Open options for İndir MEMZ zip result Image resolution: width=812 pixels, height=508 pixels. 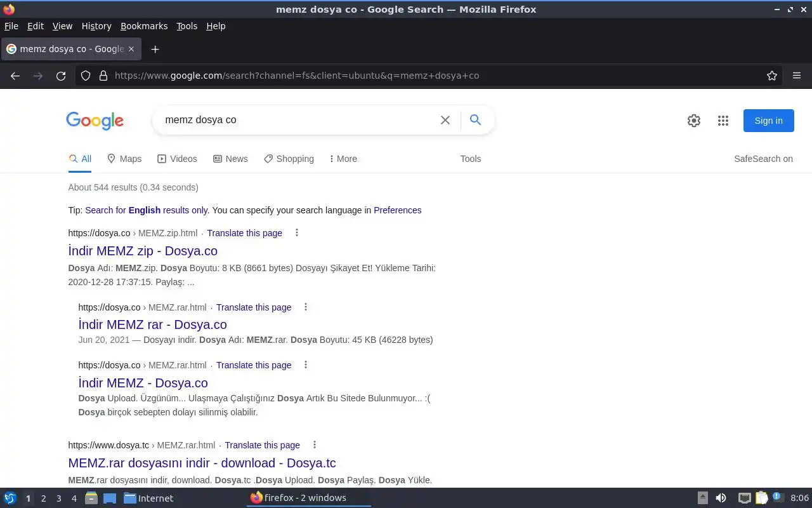[297, 233]
